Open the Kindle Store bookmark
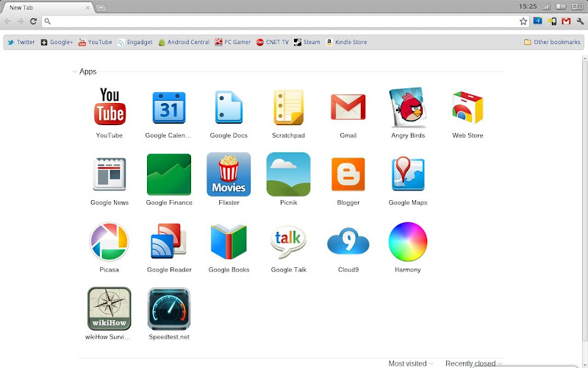 point(346,42)
